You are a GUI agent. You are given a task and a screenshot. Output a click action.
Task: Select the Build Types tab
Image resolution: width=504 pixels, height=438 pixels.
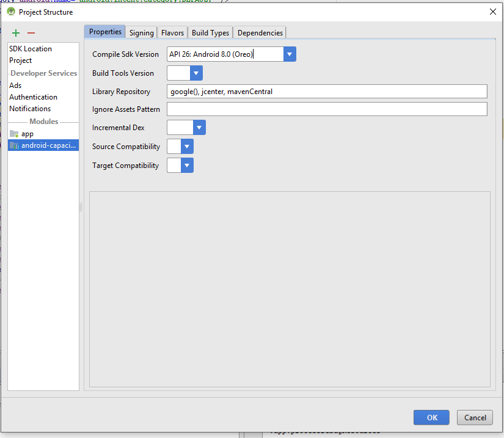click(210, 32)
